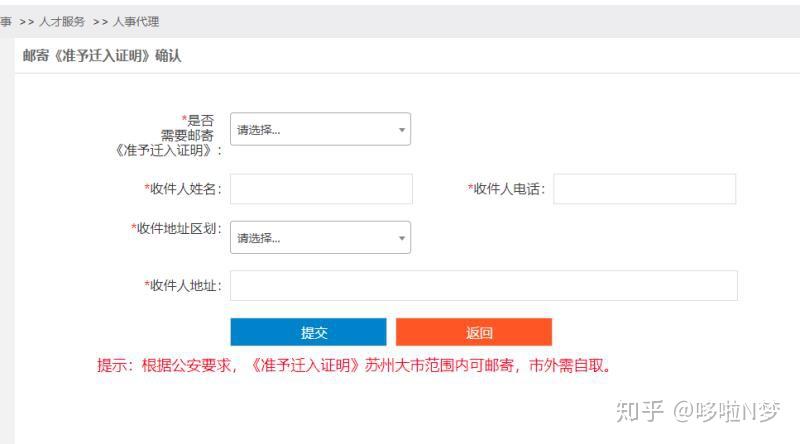Select the 邮寄《准予迁入证明》确认 heading text
Image resolution: width=800 pixels, height=444 pixels.
click(102, 56)
